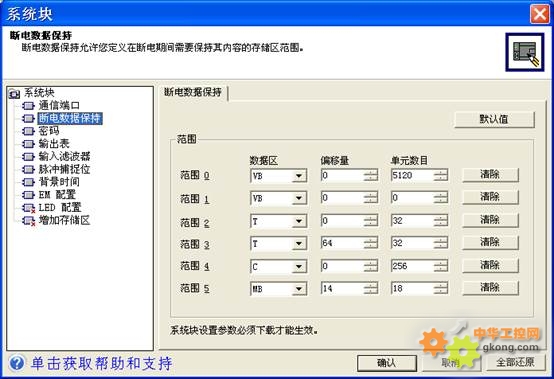Click the EM 配置 tree icon
Viewport: 554px width, 379px height.
[28, 195]
